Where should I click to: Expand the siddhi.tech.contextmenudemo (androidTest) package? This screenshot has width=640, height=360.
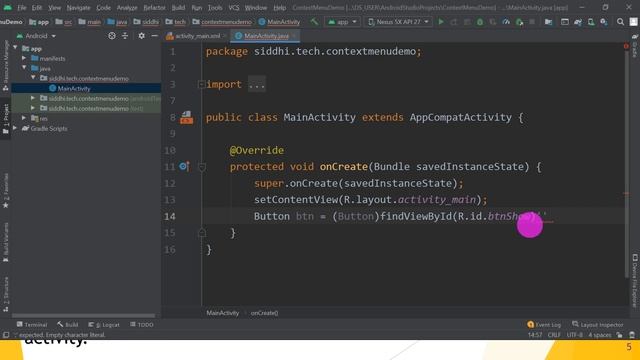pos(33,98)
